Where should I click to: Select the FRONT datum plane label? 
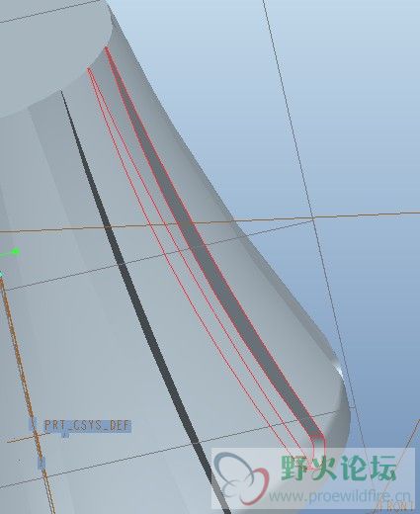click(x=395, y=507)
